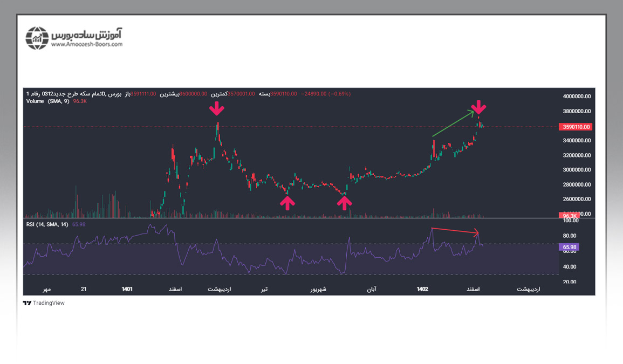Click the right pink up arrow under the trough

(x=345, y=203)
